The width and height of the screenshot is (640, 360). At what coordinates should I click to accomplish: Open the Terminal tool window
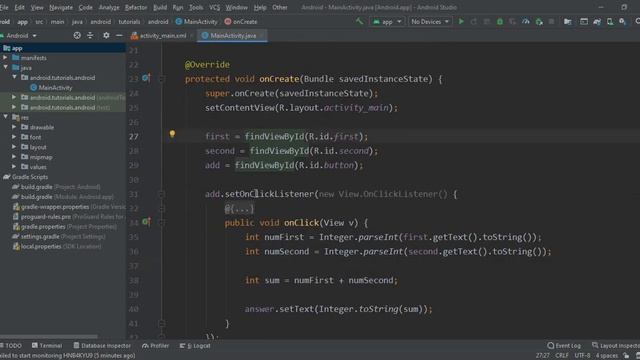pos(47,346)
